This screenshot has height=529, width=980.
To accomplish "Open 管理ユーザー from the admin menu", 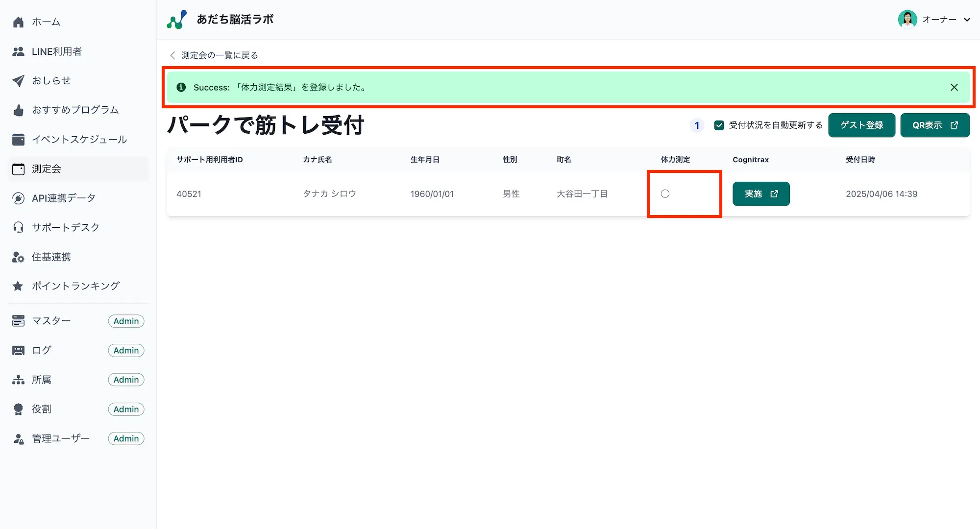I will click(60, 438).
